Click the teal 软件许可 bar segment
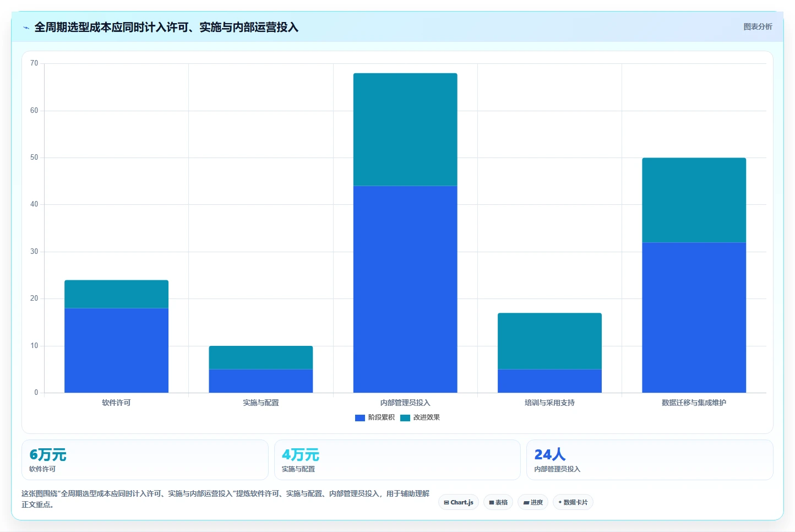Image resolution: width=795 pixels, height=532 pixels. tap(116, 294)
